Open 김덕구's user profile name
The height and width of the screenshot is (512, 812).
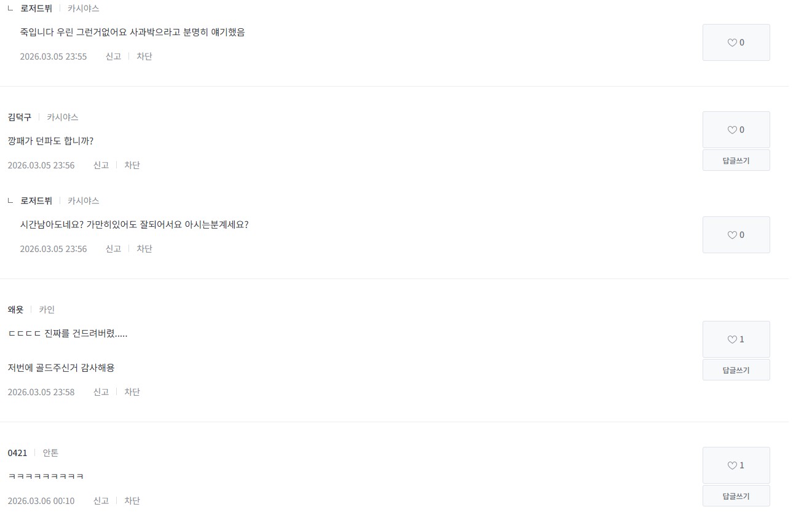click(x=19, y=117)
